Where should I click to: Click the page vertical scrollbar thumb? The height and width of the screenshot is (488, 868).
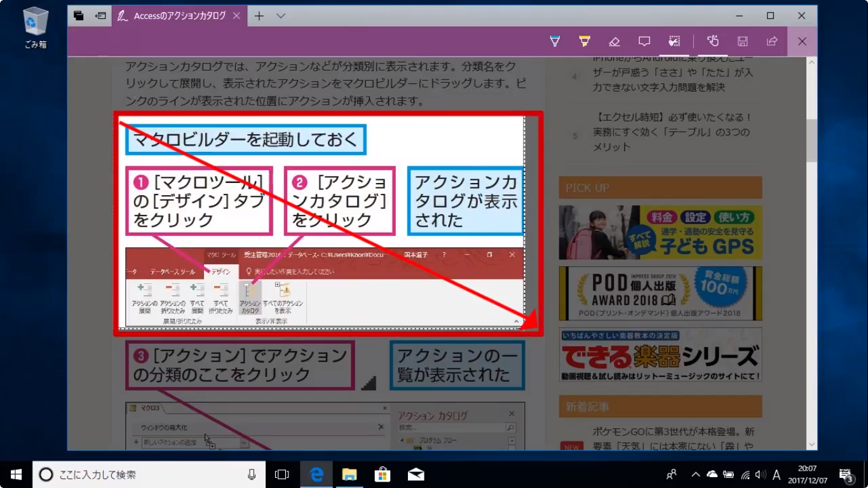point(811,140)
